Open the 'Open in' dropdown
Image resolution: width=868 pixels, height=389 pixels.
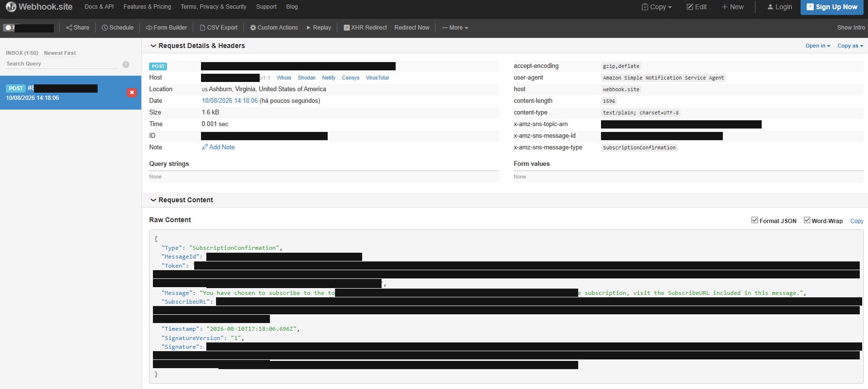click(818, 46)
